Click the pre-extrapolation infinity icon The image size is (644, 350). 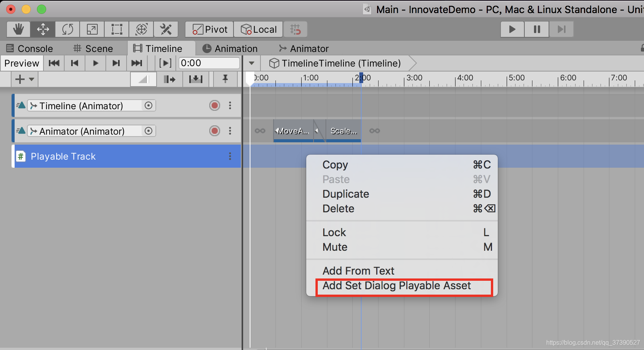pos(260,131)
